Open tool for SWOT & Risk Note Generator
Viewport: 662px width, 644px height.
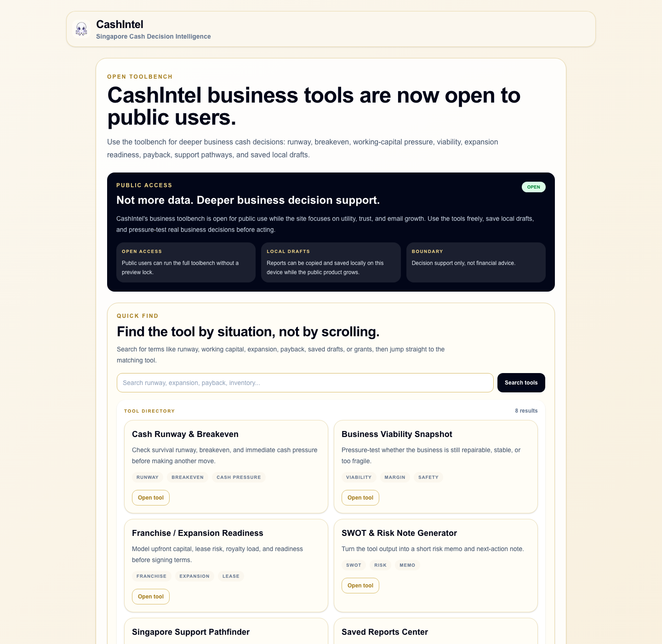360,586
